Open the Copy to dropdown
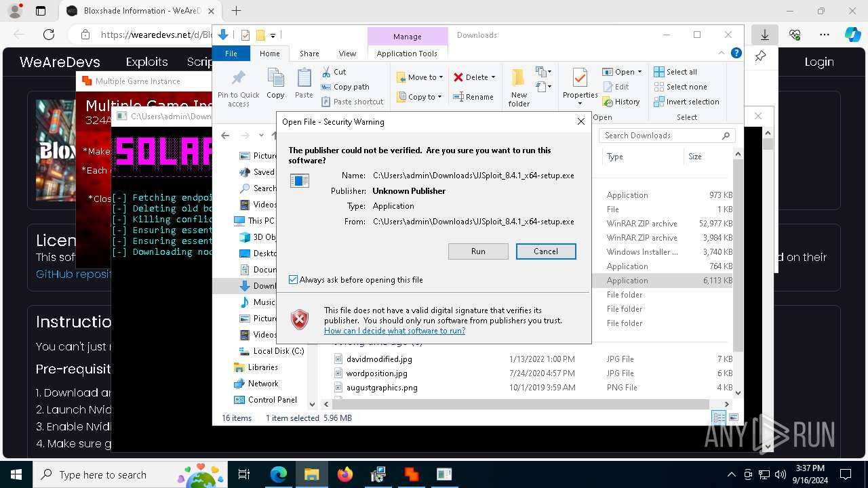The height and width of the screenshot is (488, 868). [x=420, y=97]
